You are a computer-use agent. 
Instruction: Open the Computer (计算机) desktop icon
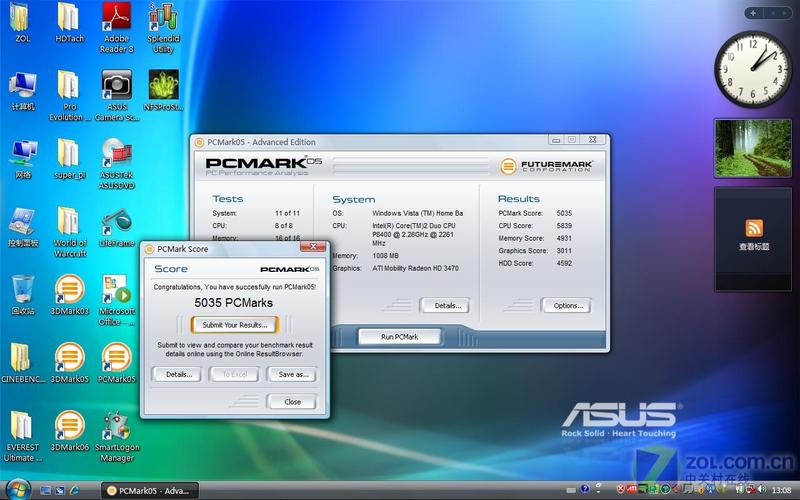coord(22,91)
